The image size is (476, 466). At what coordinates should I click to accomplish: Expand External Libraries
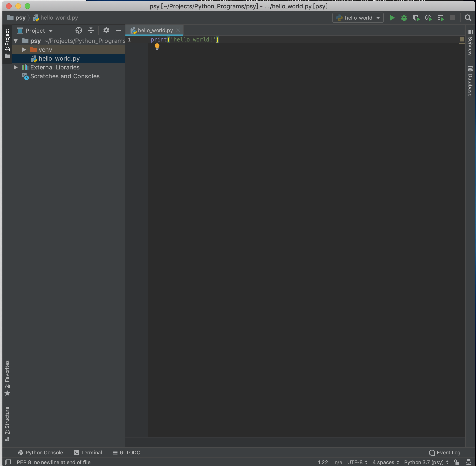point(16,67)
